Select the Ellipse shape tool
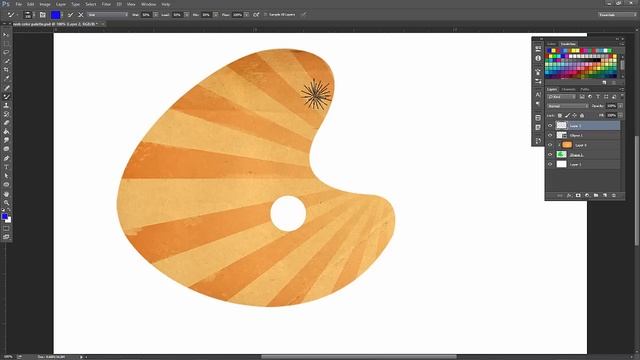This screenshot has width=640, height=360. 6,185
